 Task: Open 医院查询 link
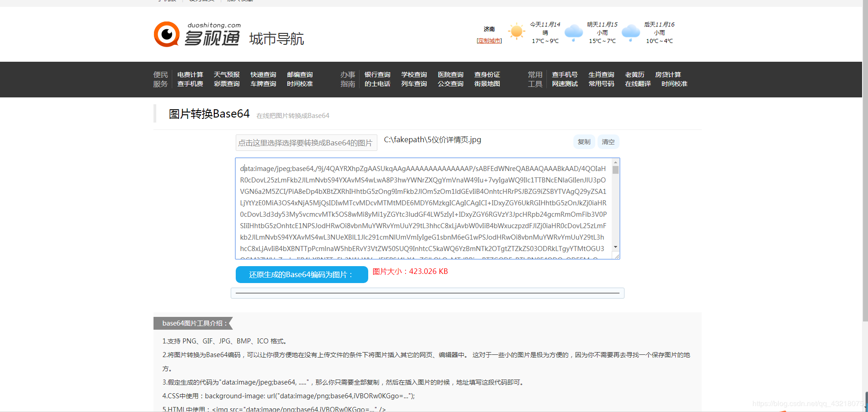450,75
